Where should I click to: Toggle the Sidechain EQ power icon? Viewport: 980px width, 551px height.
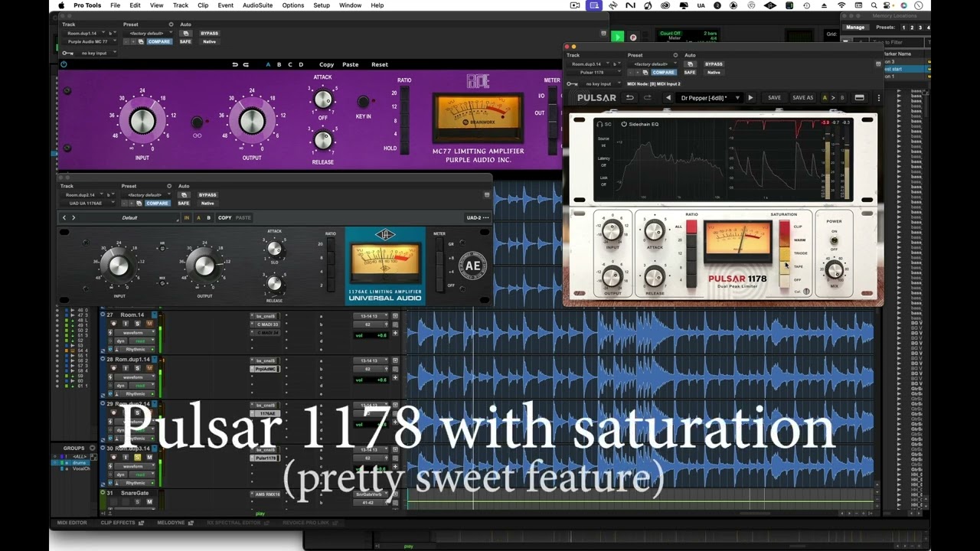pos(624,124)
